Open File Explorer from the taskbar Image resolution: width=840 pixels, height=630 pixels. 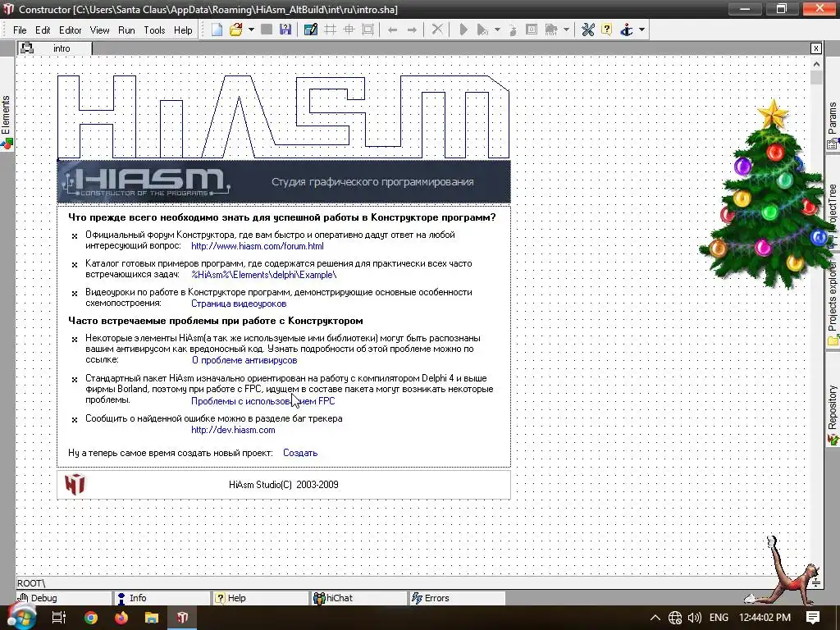(x=152, y=618)
